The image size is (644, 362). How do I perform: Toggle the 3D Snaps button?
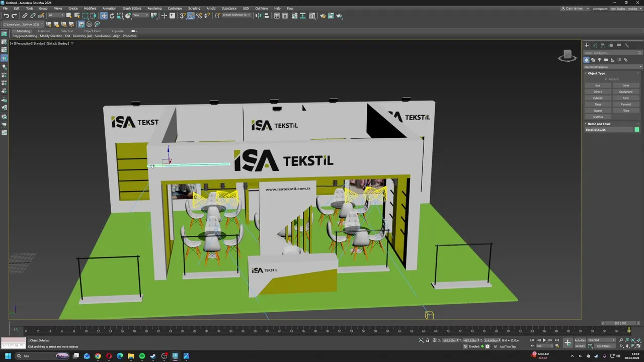pos(183,16)
